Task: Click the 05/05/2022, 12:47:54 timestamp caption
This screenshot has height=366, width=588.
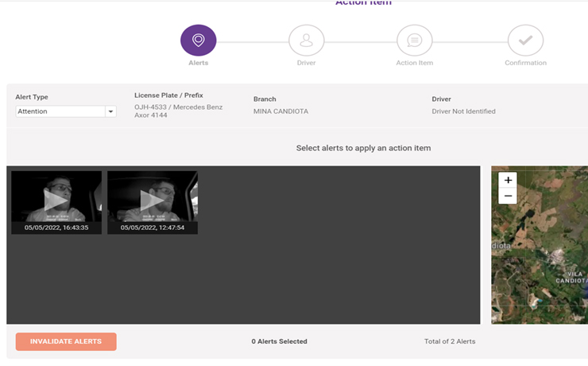Action: click(x=153, y=228)
